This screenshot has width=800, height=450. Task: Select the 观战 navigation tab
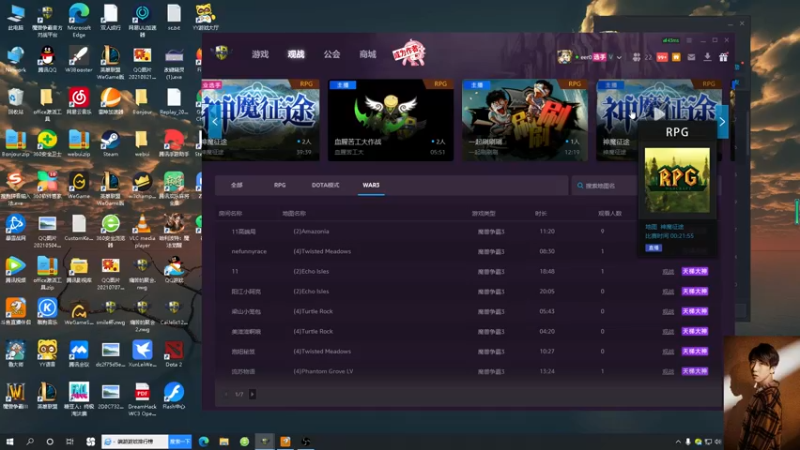pyautogui.click(x=295, y=54)
